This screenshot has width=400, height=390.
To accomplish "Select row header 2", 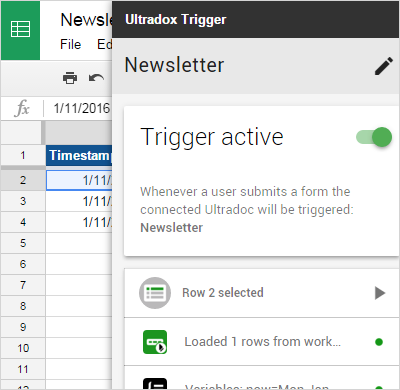I will click(x=23, y=180).
